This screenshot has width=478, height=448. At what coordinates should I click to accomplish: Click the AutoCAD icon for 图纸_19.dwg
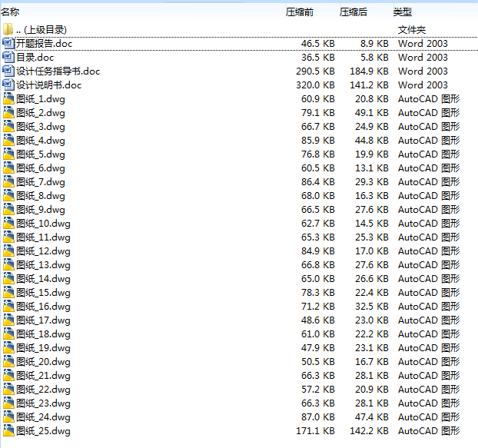tap(8, 348)
